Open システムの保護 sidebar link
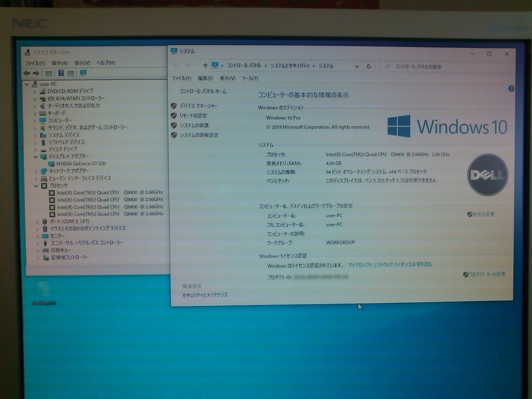The image size is (532, 399). 194,126
